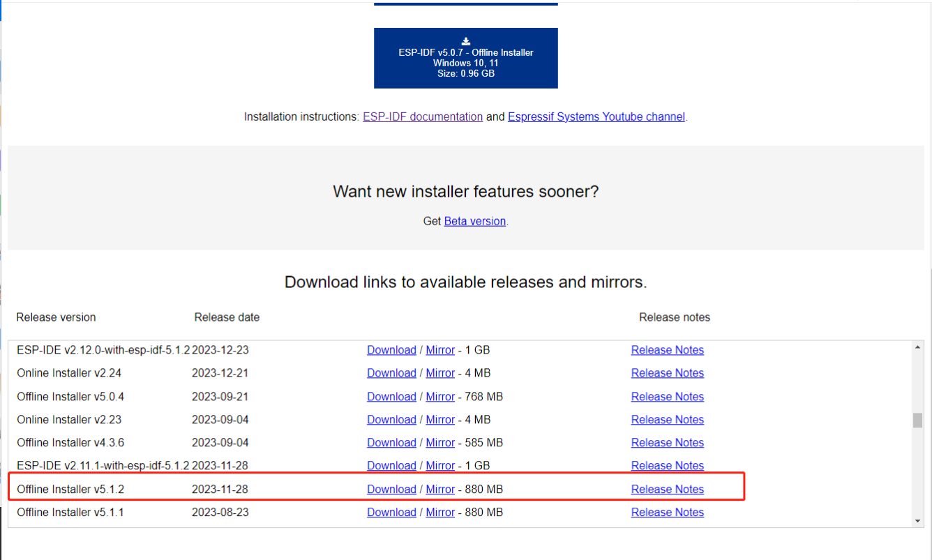Download ESP-IDE v2.12.0-with-esp-idf-5.1.2
Image resolution: width=932 pixels, height=560 pixels.
[x=391, y=350]
